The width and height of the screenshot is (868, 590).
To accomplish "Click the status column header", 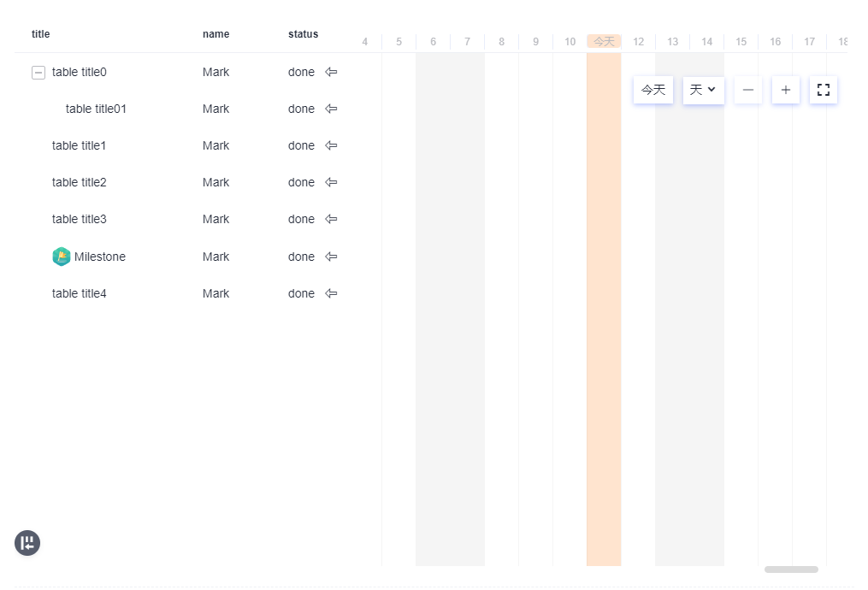I will [x=304, y=33].
